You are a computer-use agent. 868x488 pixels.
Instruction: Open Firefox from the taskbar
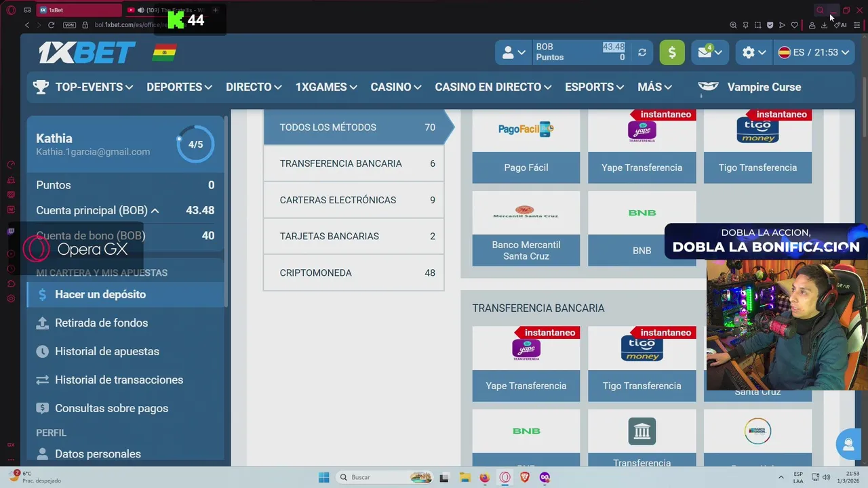pos(484,477)
